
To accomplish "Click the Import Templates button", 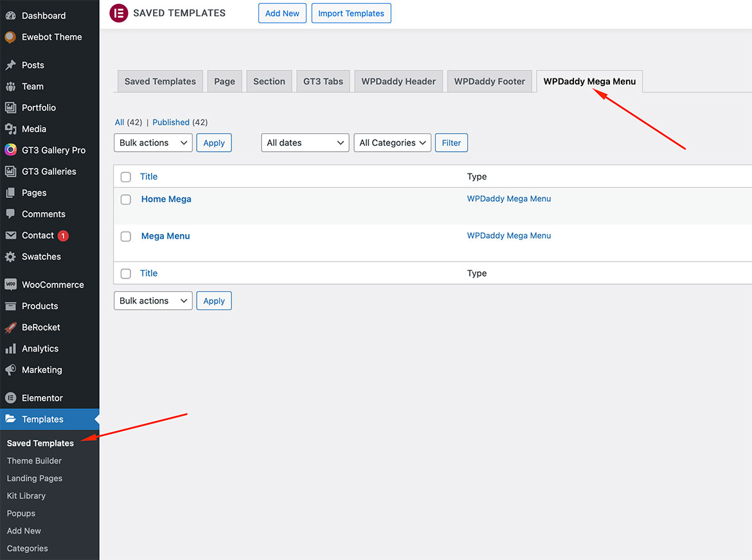I will pyautogui.click(x=351, y=13).
